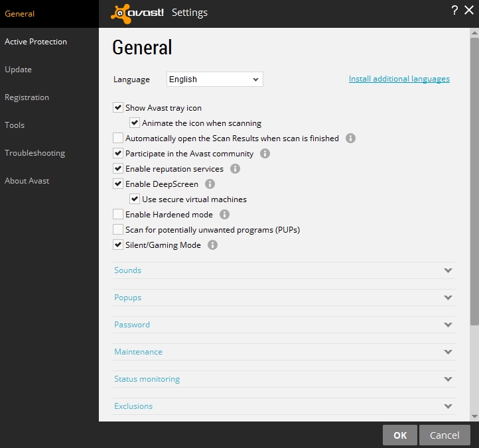Check Scan for potentially unwanted programs
479x448 pixels.
(118, 229)
